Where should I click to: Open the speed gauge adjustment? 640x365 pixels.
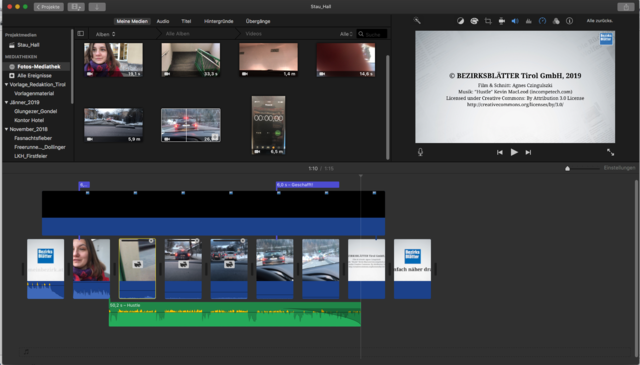tap(542, 21)
